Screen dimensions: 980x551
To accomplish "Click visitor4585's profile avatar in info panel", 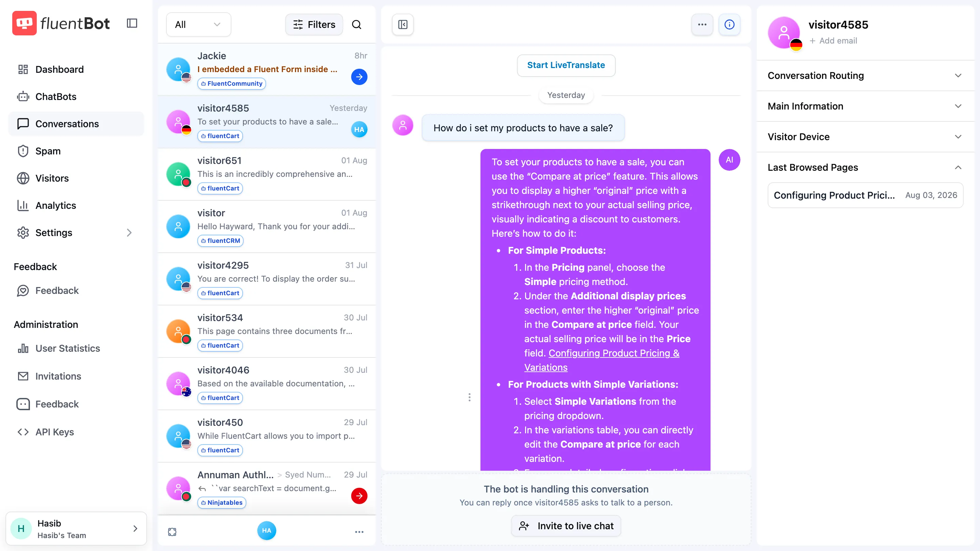I will [x=784, y=33].
